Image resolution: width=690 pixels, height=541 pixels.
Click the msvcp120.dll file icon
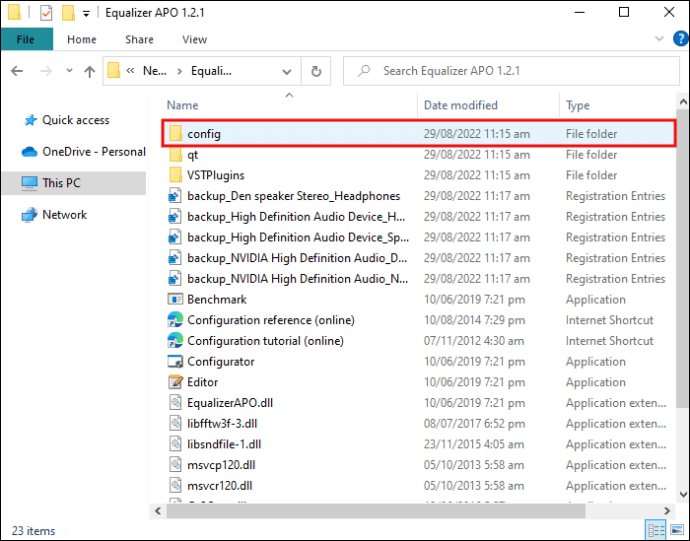click(175, 464)
